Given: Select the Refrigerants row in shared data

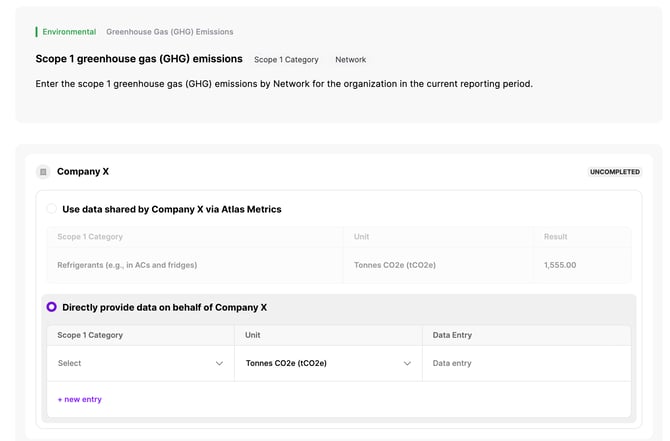Looking at the screenshot, I should coord(127,265).
